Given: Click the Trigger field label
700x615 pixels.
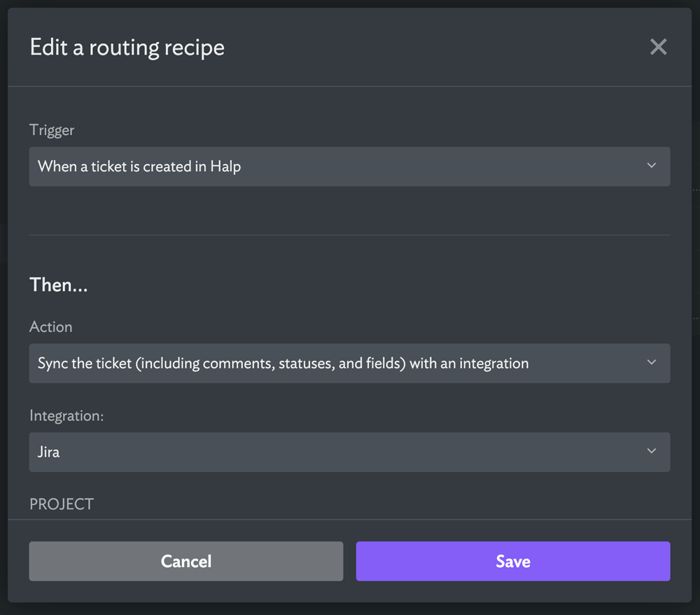Looking at the screenshot, I should click(x=52, y=130).
